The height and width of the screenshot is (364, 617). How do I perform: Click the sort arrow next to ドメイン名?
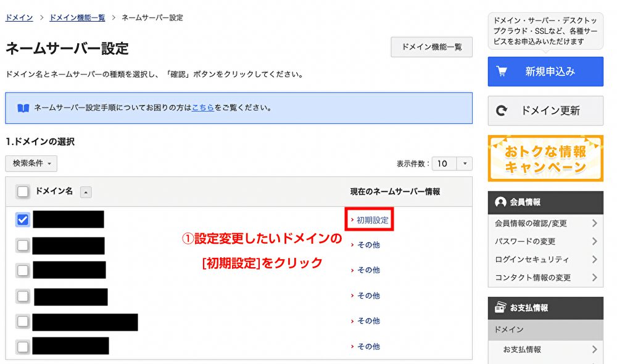pos(86,192)
